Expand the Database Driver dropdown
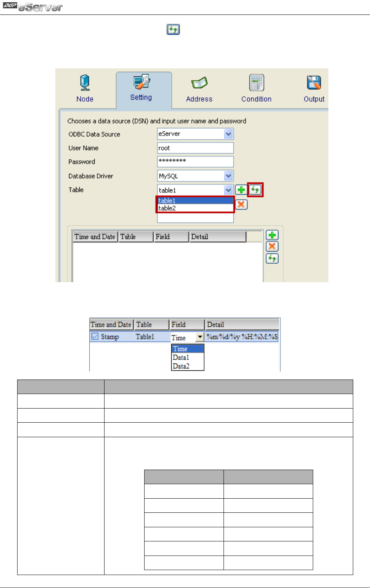This screenshot has width=370, height=588. (228, 176)
